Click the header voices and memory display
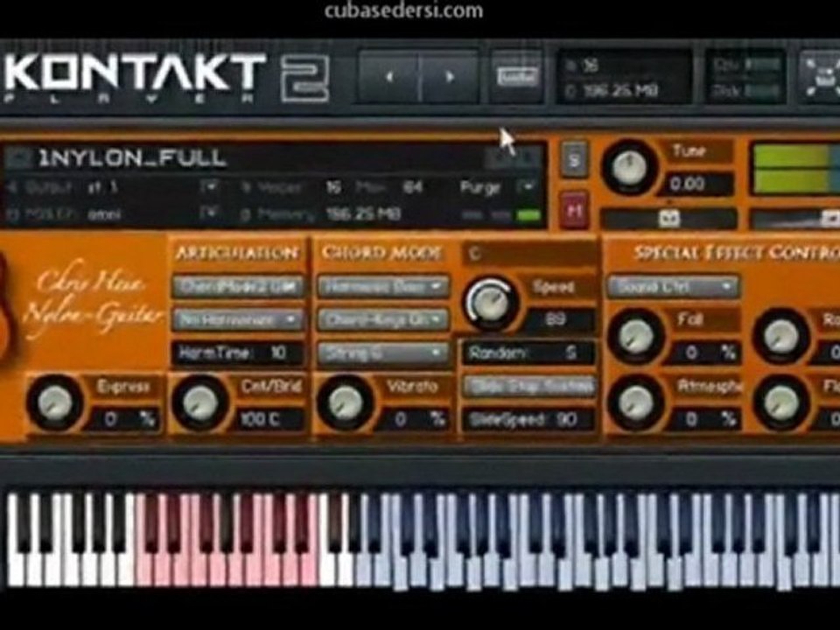Image resolution: width=840 pixels, height=630 pixels. click(x=624, y=77)
